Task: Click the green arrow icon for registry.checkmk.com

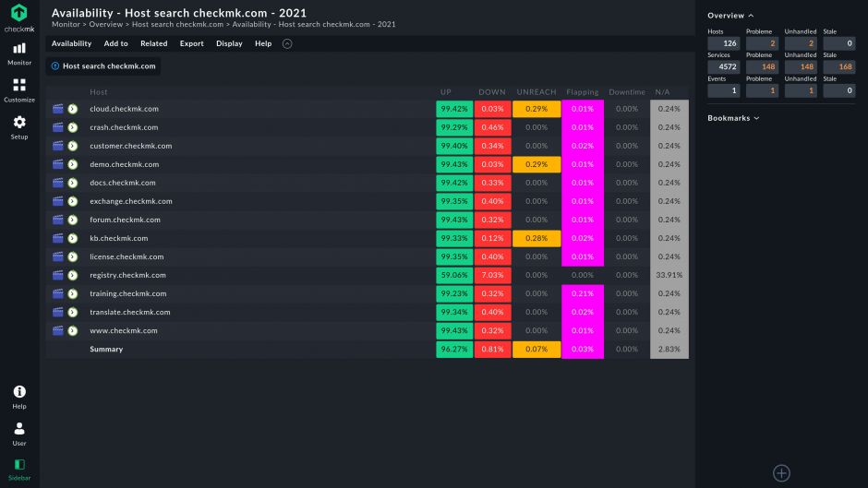Action: tap(73, 275)
